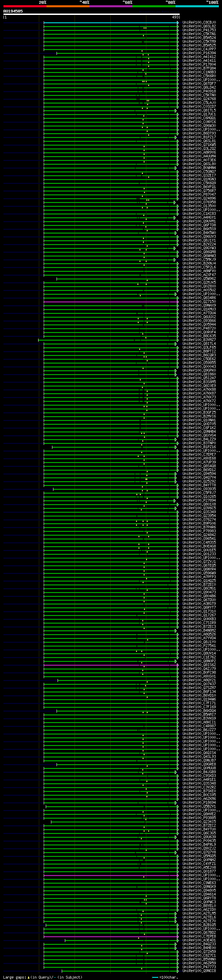Open hit UniRef100_P41753
The image size is (222, 980).
199,30
